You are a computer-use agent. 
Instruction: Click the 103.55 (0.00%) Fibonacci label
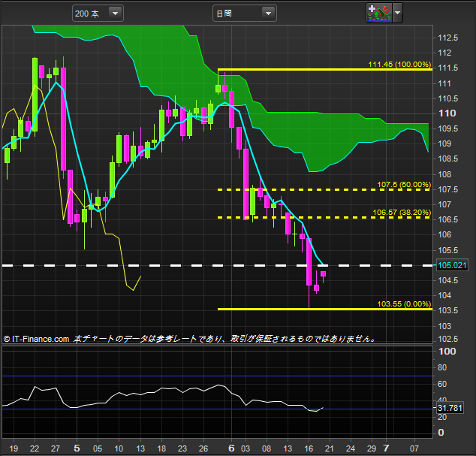[x=404, y=303]
